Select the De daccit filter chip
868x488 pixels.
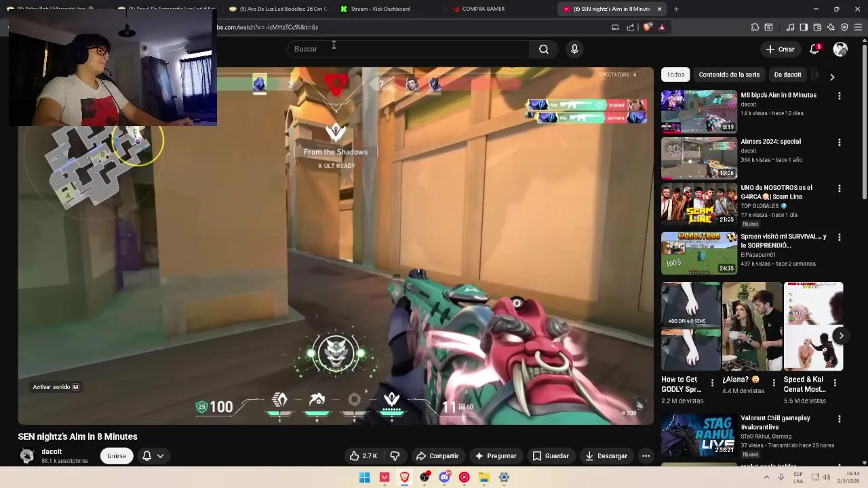pyautogui.click(x=787, y=75)
